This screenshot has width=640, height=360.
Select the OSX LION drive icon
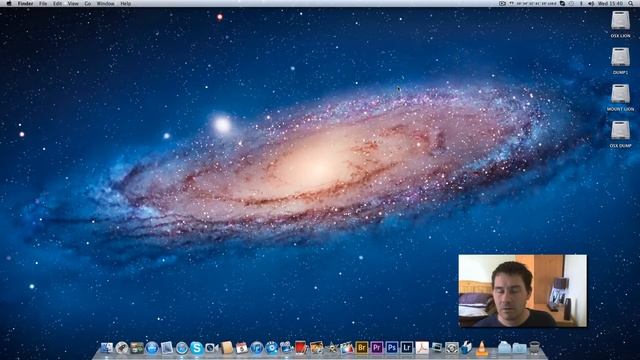pos(620,20)
